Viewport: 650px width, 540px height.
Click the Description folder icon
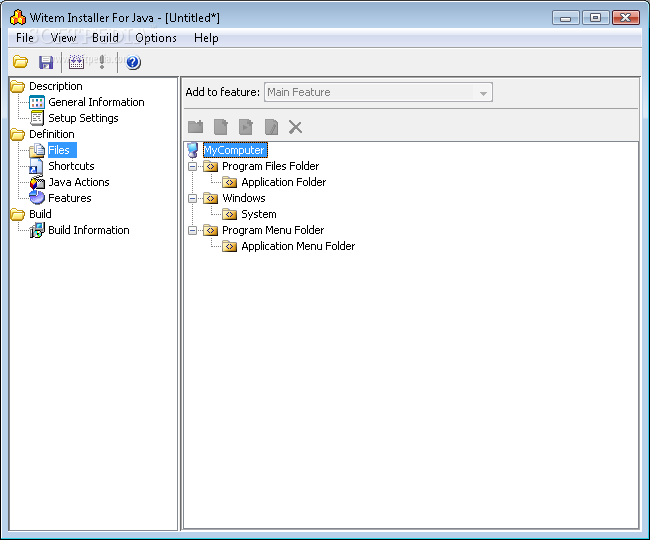(x=17, y=86)
